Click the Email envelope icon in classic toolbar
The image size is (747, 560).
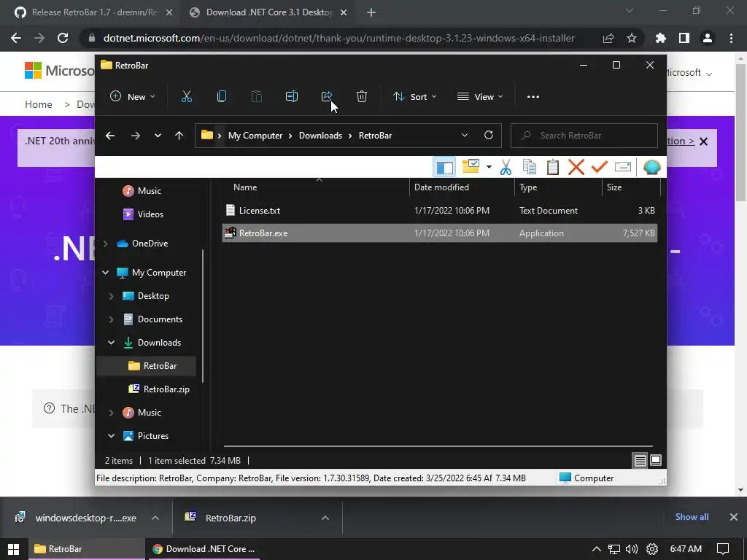623,167
